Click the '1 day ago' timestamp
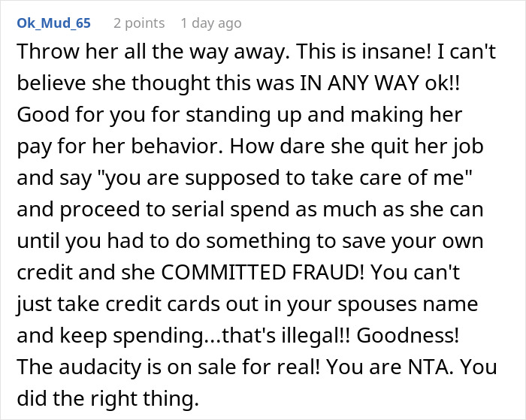The width and height of the screenshot is (526, 420). [x=211, y=23]
